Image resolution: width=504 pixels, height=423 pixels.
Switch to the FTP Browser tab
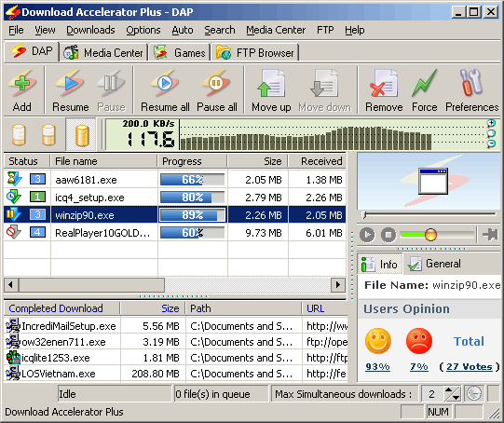tap(256, 53)
